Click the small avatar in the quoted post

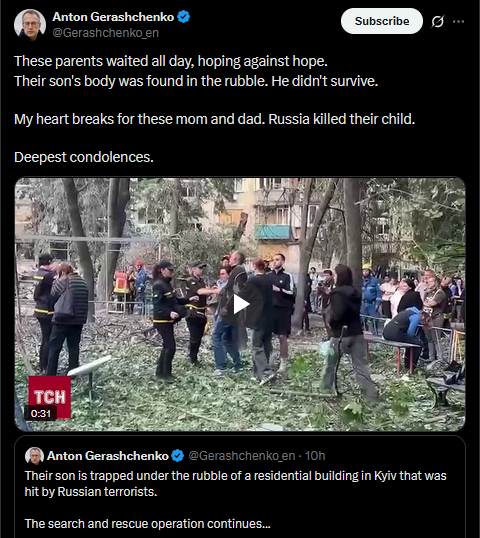[34, 456]
